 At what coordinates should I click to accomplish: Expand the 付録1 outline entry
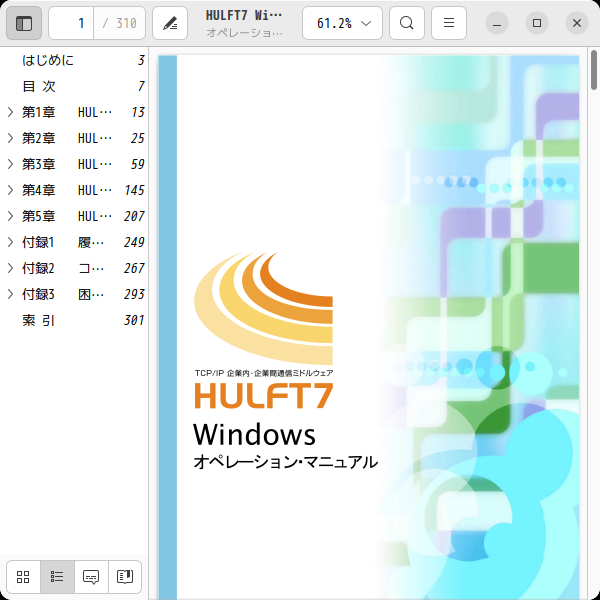[x=10, y=242]
